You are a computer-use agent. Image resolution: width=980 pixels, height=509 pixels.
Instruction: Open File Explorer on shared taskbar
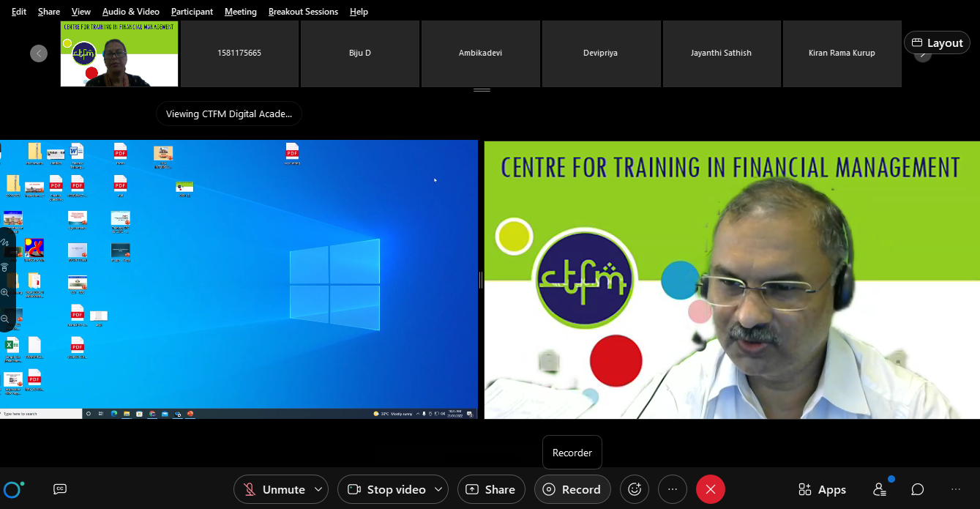coord(127,414)
